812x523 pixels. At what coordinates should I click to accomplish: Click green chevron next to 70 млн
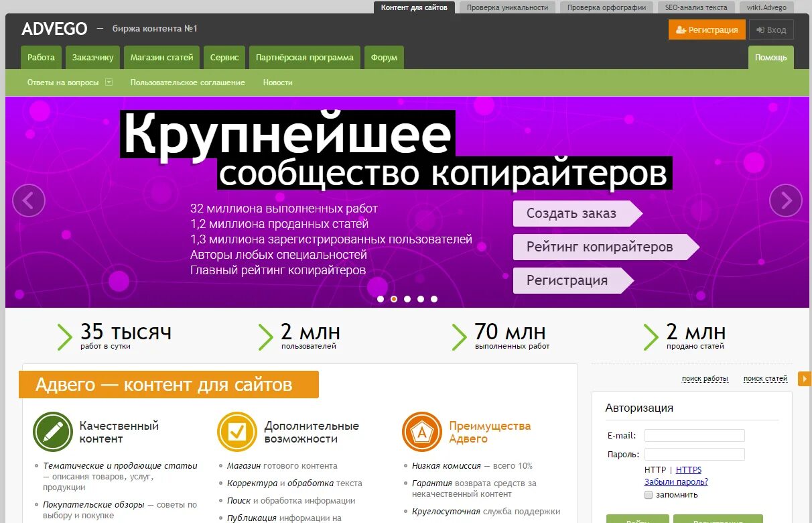click(459, 337)
